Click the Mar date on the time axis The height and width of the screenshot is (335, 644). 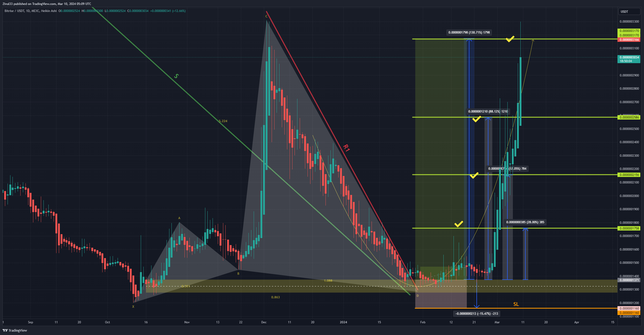coord(497,322)
